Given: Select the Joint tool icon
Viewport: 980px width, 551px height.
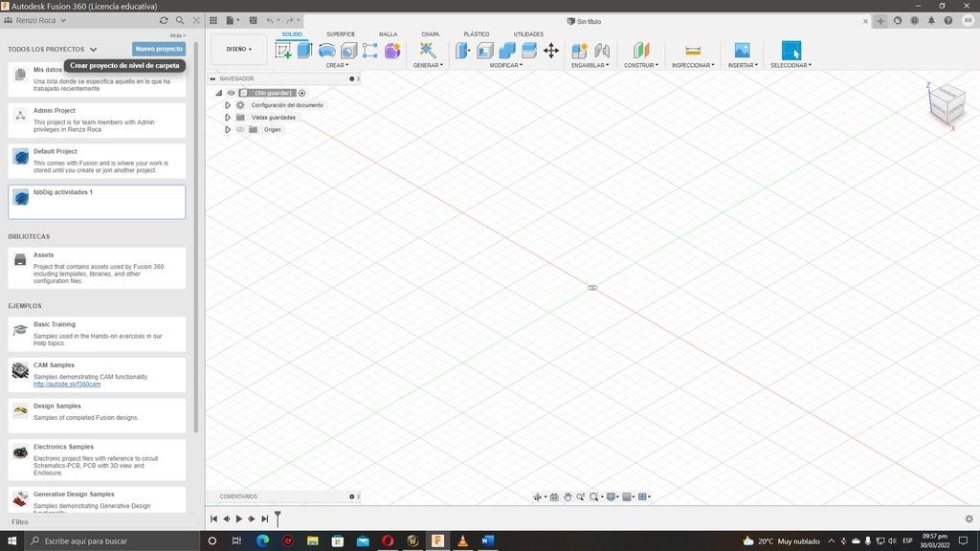Looking at the screenshot, I should click(x=602, y=51).
